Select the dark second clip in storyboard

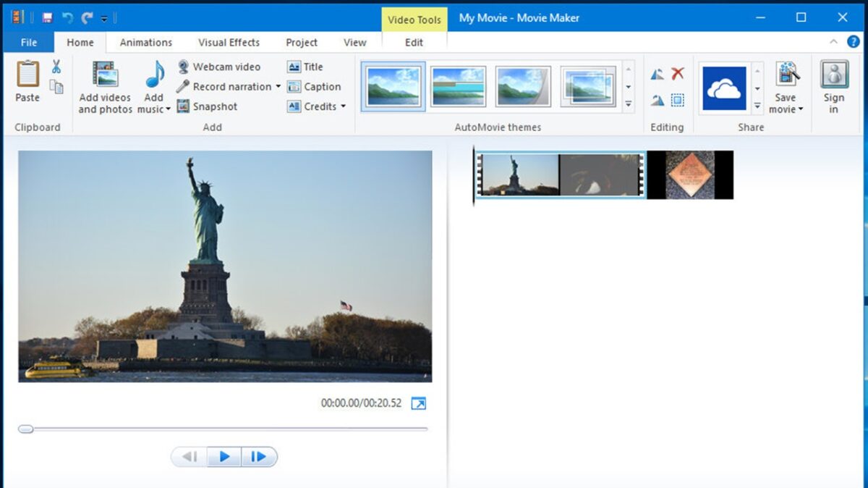pos(598,175)
